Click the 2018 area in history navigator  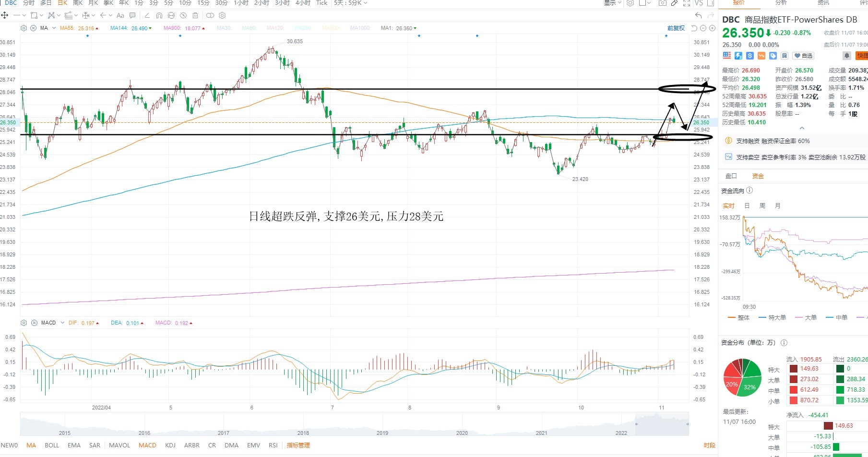[x=303, y=433]
